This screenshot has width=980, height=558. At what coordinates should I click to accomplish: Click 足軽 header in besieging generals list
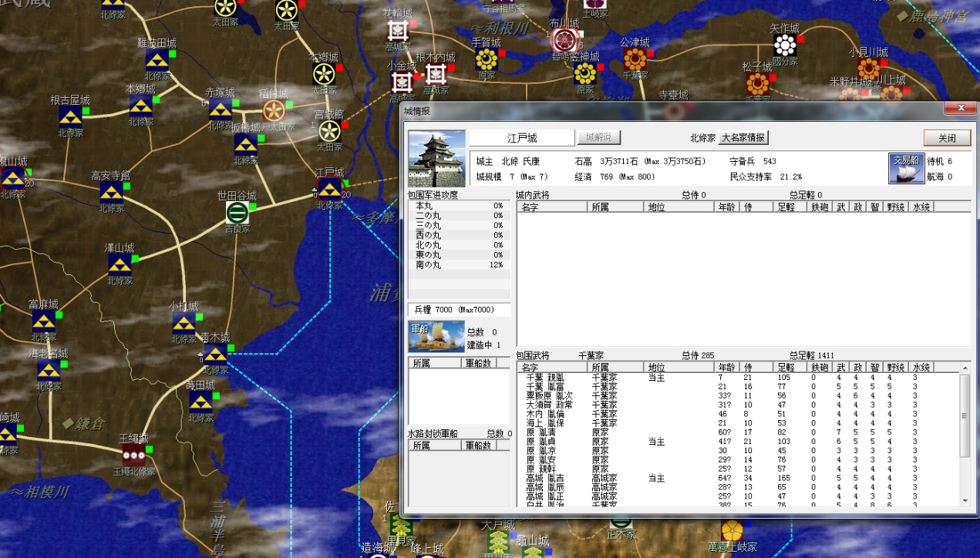pyautogui.click(x=790, y=368)
